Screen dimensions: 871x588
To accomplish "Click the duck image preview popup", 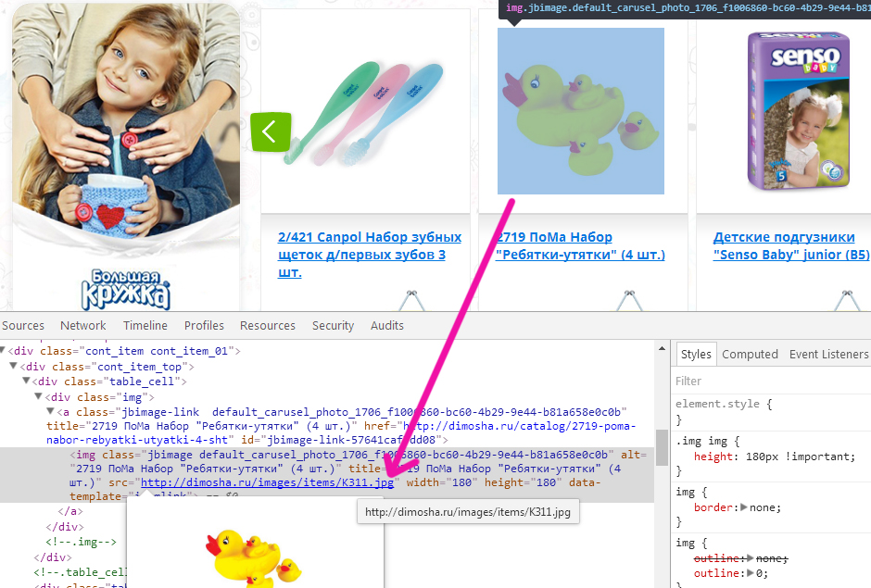I will tap(255, 543).
